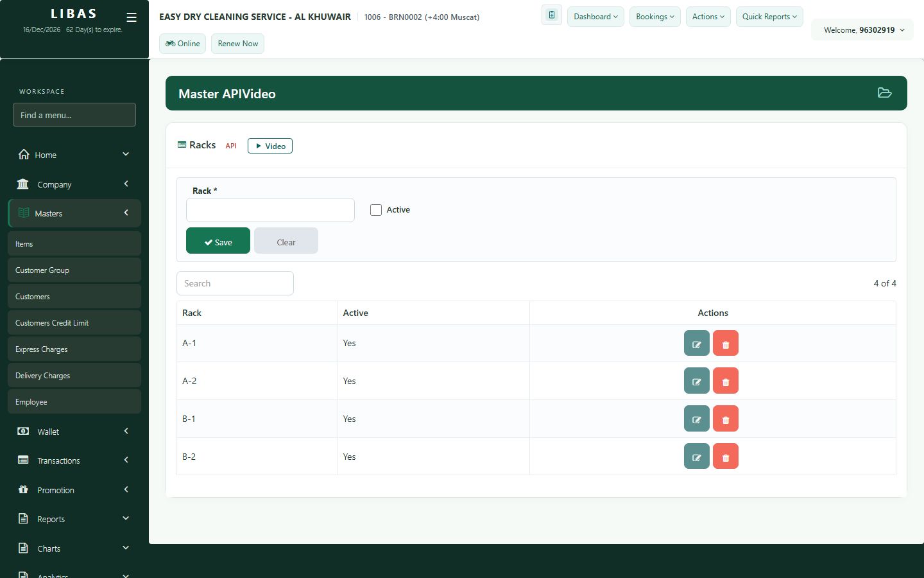Delete rack A-2 with trash icon
This screenshot has height=578, width=924.
click(x=726, y=381)
